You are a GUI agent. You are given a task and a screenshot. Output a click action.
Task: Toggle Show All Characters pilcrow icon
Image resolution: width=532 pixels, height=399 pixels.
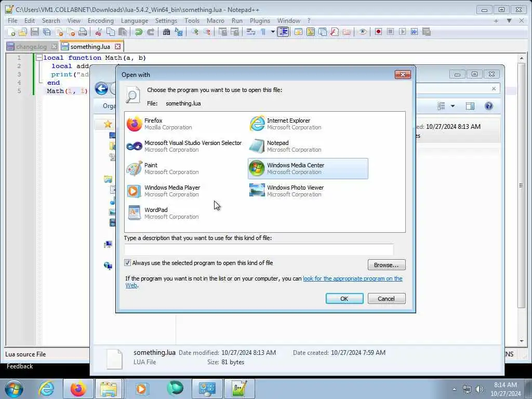pos(263,32)
